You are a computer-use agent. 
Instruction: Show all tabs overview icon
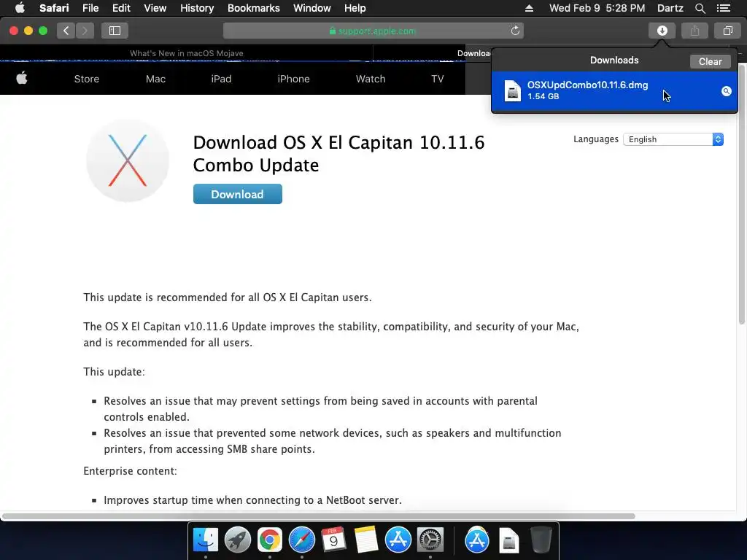(x=727, y=31)
